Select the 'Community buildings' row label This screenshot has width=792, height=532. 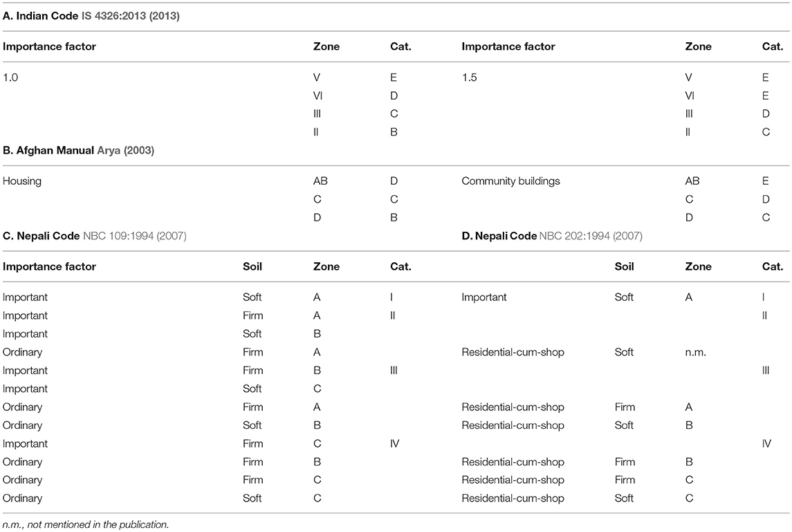click(x=510, y=181)
